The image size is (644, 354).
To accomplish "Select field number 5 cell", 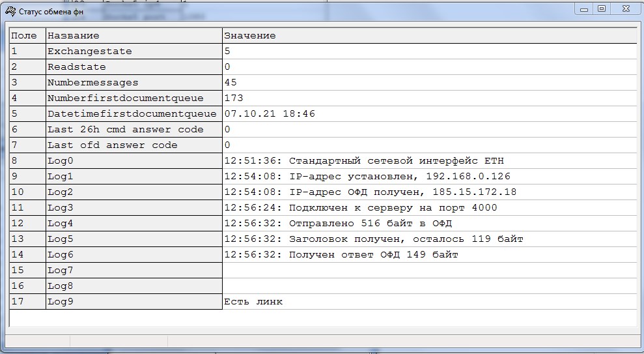I will pyautogui.click(x=27, y=114).
